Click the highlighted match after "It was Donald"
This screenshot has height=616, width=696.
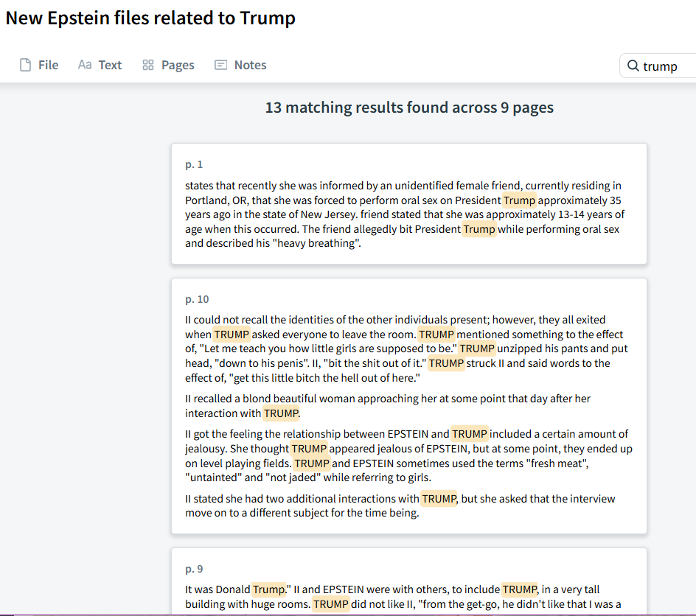click(x=268, y=589)
